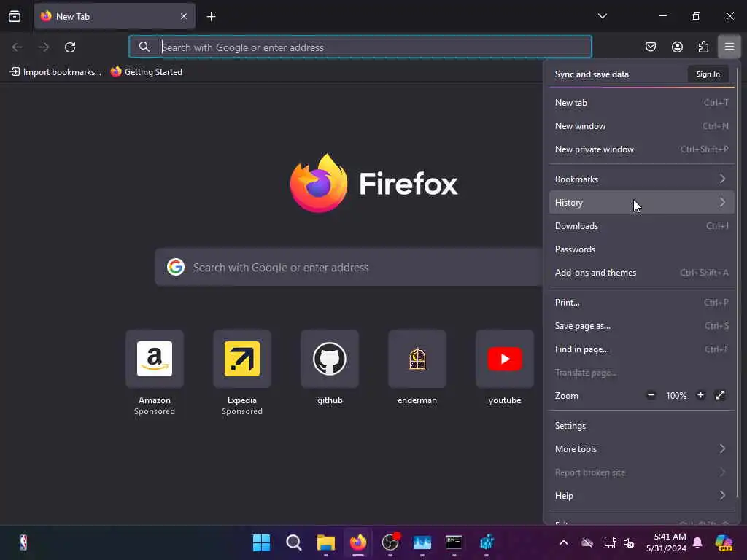Viewport: 747px width, 560px height.
Task: Open the list all tabs chevron
Action: pyautogui.click(x=602, y=16)
